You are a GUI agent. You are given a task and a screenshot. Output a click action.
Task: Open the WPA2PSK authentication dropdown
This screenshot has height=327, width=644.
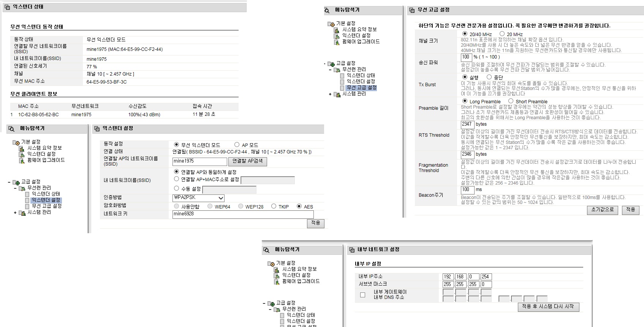pos(198,198)
